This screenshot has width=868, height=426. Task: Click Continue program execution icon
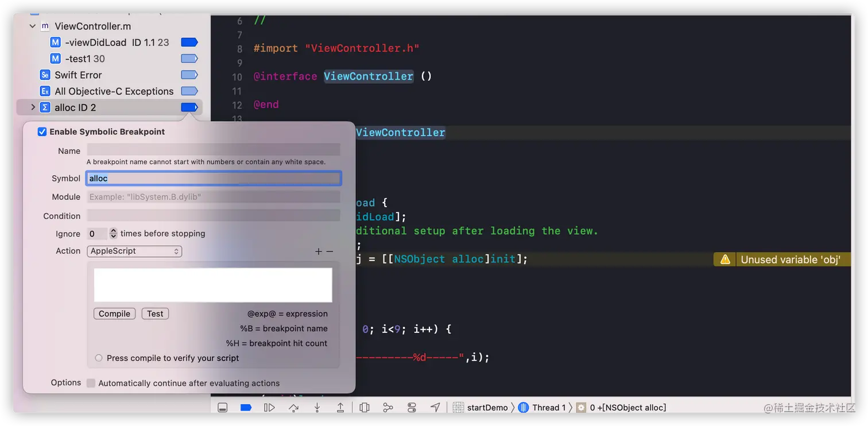(269, 408)
